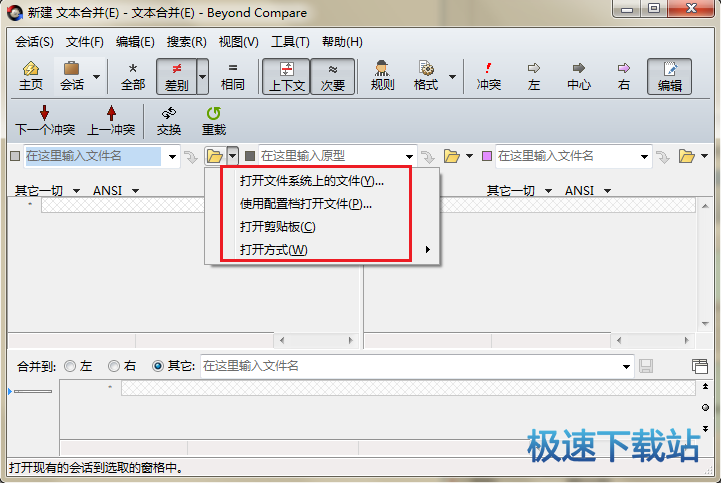Image resolution: width=721 pixels, height=483 pixels.
Task: Open the 工具(T) menu
Action: click(290, 42)
